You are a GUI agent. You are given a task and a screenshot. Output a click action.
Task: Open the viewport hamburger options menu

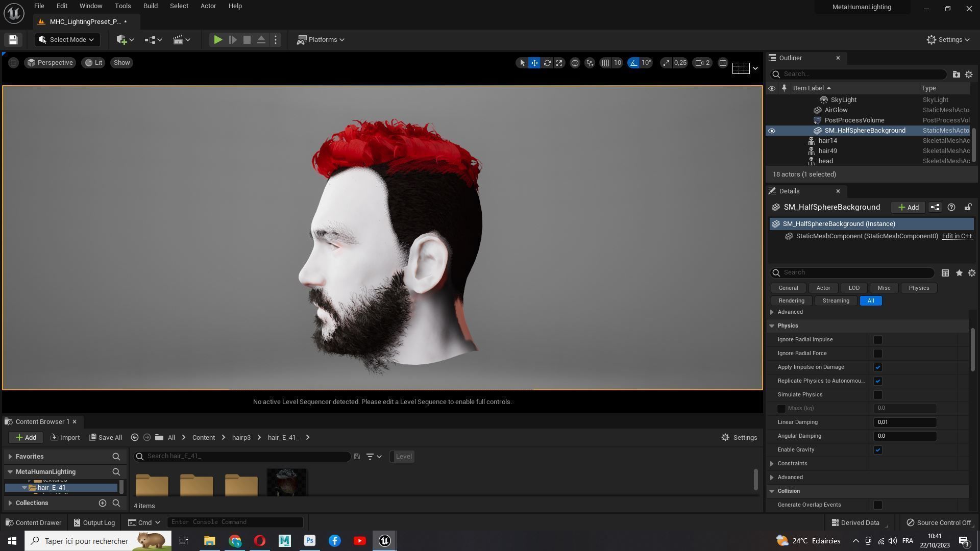tap(13, 63)
